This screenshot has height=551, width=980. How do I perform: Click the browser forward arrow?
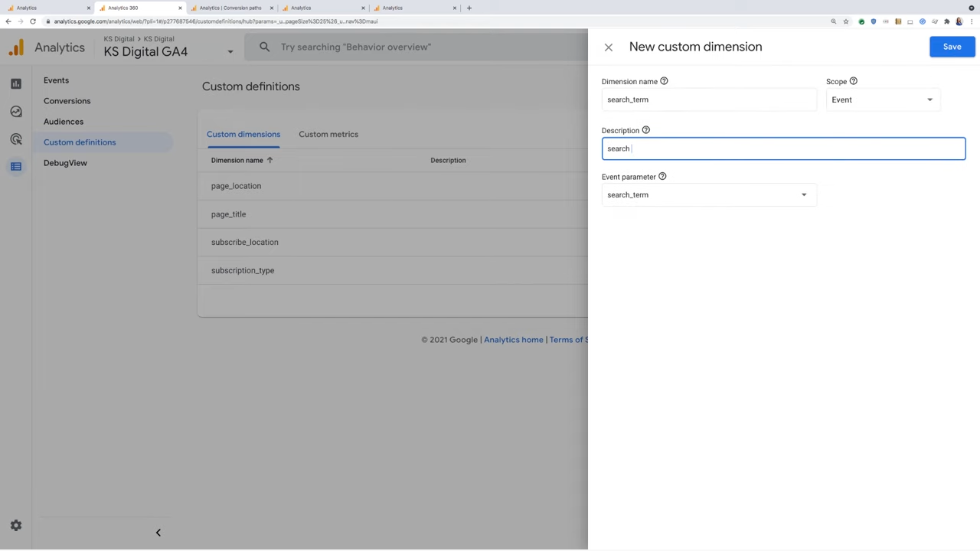[x=21, y=21]
